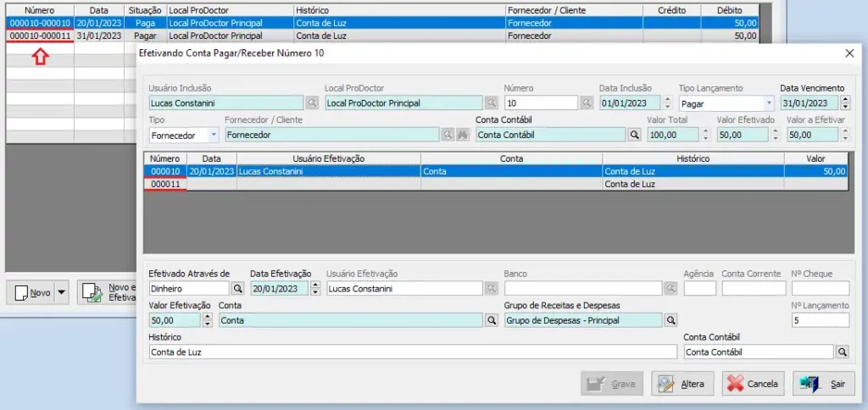
Task: Click Novo e Efetiva button in background window
Action: pos(107,292)
